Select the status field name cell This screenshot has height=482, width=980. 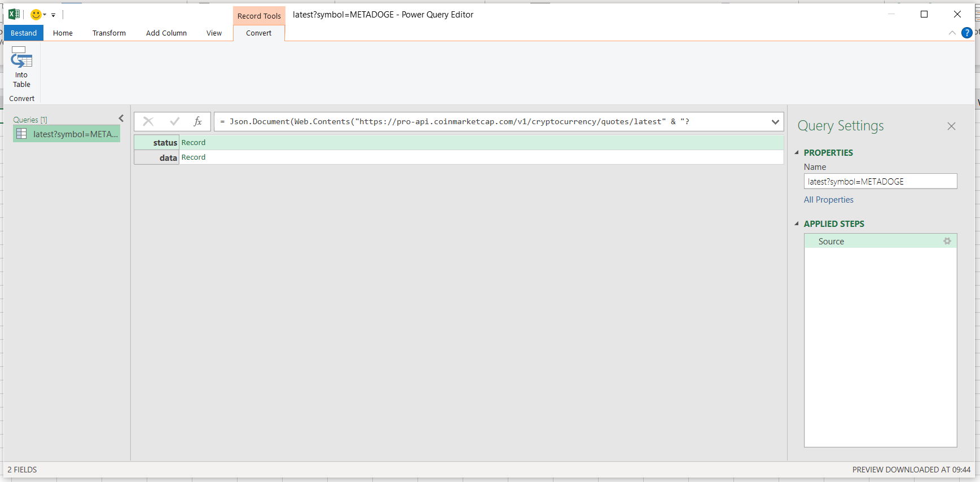tap(157, 143)
